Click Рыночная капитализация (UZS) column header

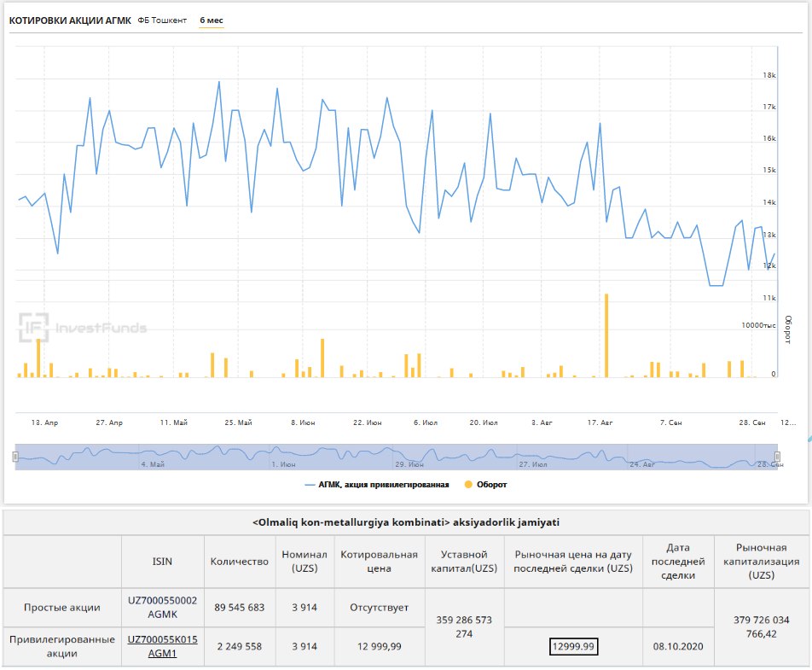[761, 562]
